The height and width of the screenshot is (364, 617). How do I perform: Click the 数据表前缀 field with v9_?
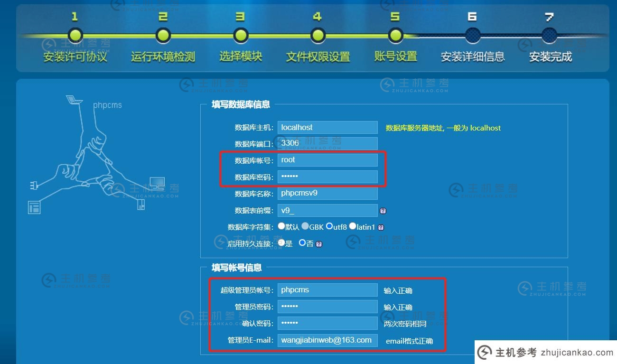tap(327, 210)
